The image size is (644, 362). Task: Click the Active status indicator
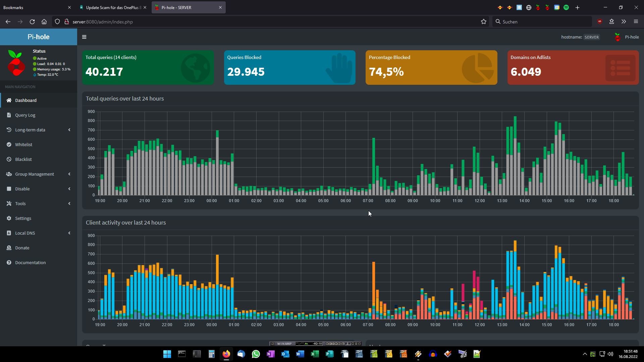click(40, 58)
